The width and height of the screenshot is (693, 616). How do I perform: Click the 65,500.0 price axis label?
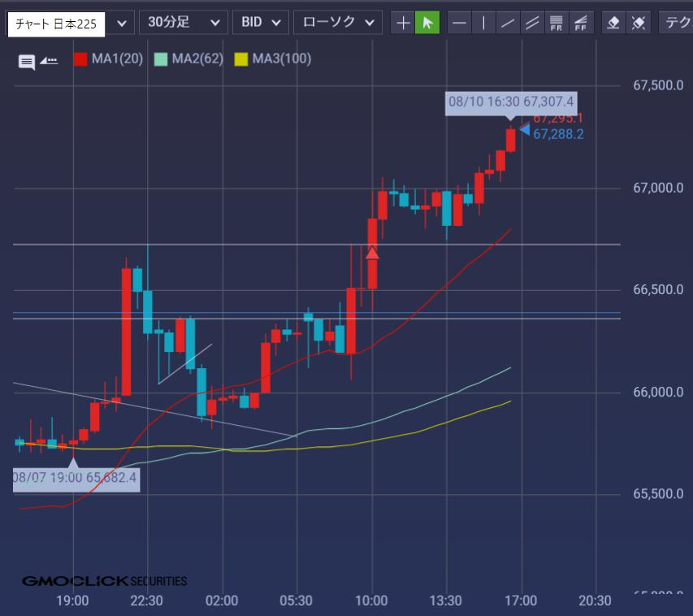[658, 493]
